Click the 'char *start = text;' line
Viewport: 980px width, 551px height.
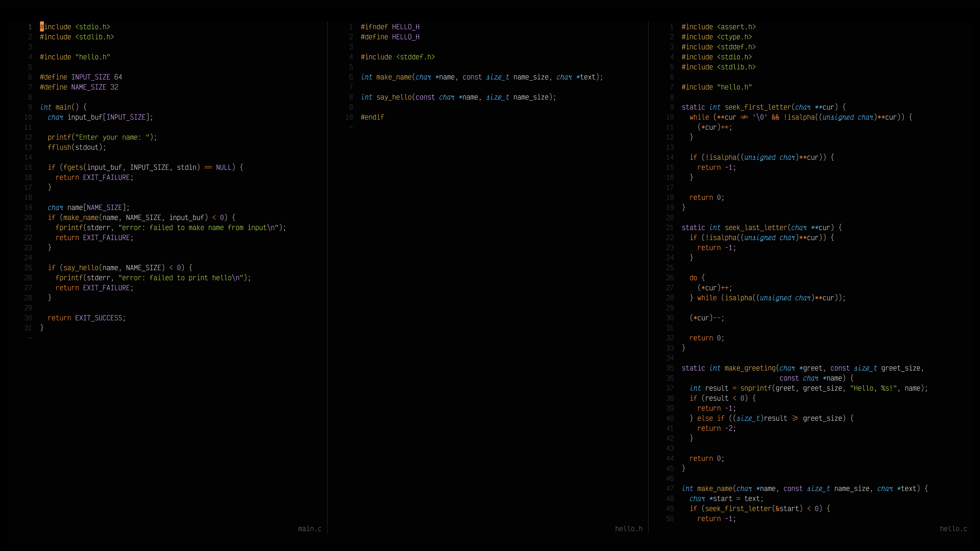pyautogui.click(x=727, y=499)
